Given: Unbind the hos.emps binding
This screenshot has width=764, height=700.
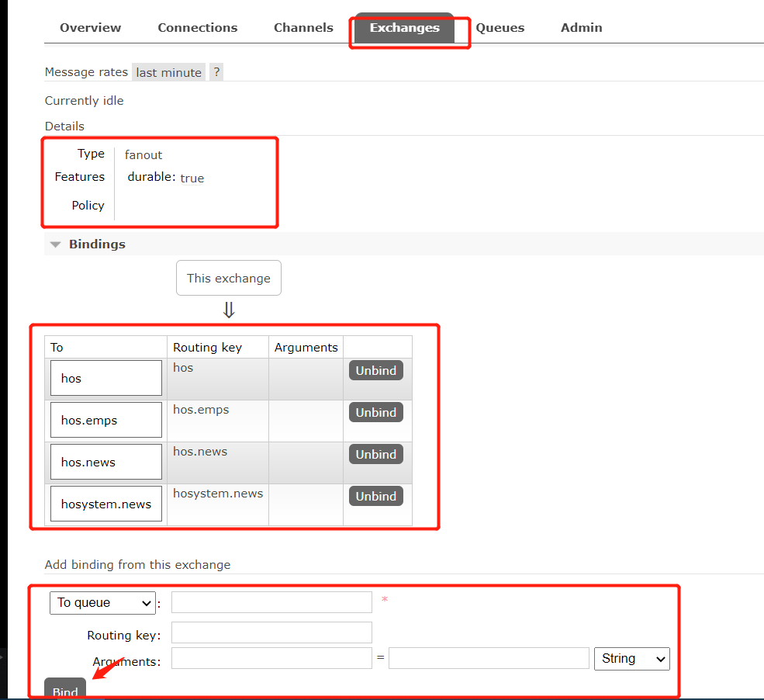Looking at the screenshot, I should pos(375,412).
